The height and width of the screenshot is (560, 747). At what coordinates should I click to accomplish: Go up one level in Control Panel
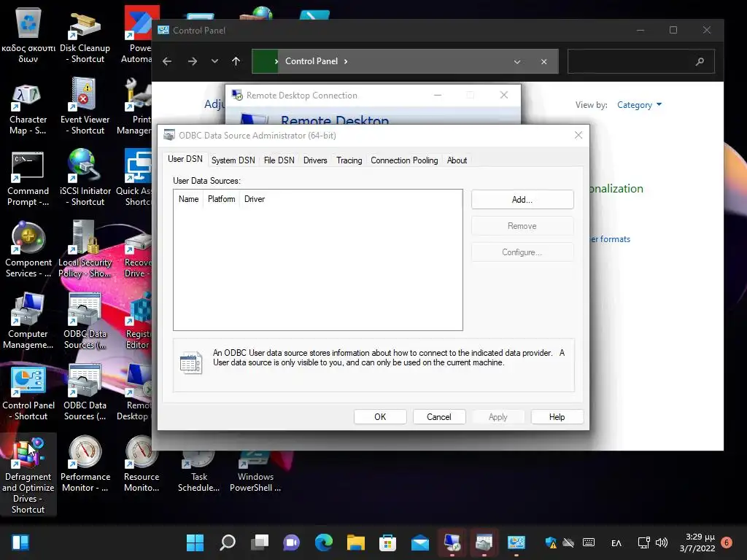[x=236, y=61]
